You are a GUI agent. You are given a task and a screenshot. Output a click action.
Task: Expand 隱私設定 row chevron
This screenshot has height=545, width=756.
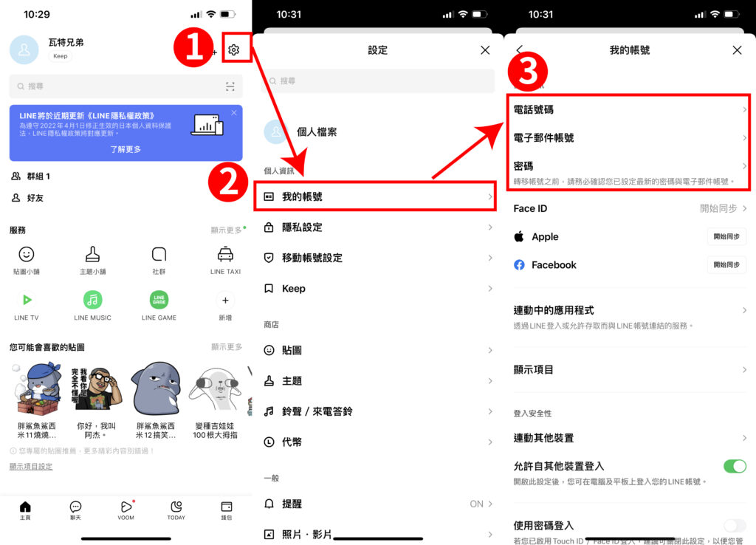tap(490, 227)
